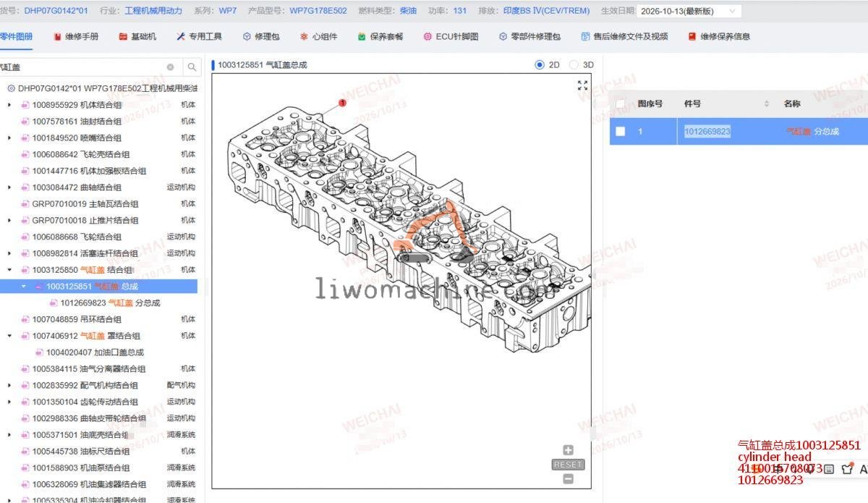Expand the 1008982814 活塞连杆结合组 node
This screenshot has width=868, height=503.
tap(9, 253)
